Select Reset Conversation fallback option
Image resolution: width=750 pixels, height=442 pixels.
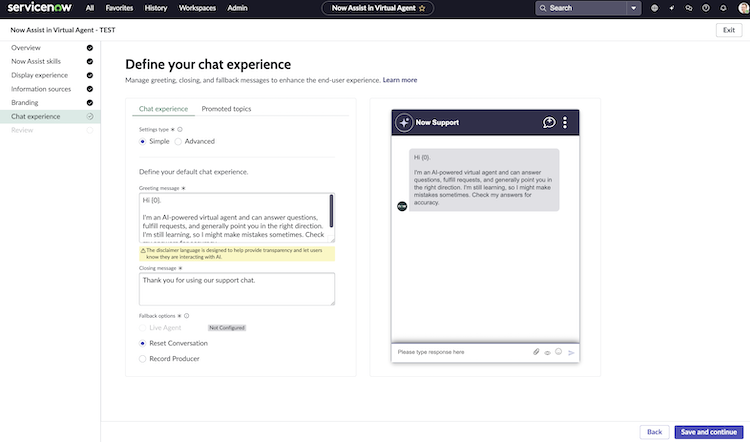click(x=143, y=343)
